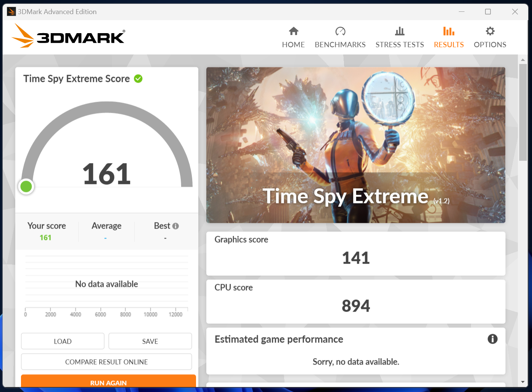
Task: Click the green validation checkmark icon
Action: pyautogui.click(x=138, y=79)
